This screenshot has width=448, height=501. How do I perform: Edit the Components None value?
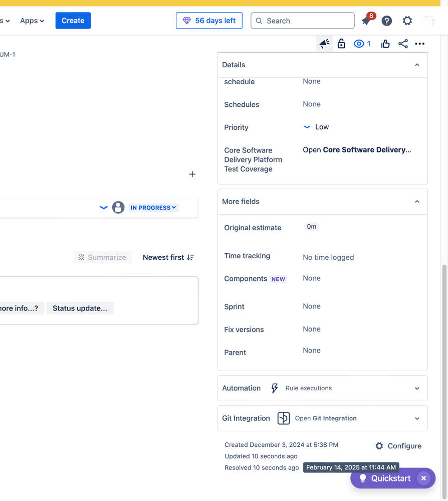click(x=312, y=278)
